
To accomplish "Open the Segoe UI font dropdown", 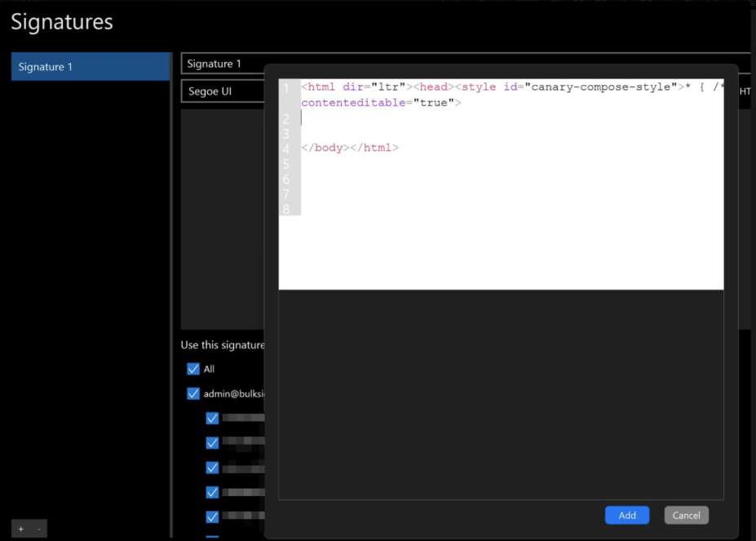I will pos(223,91).
